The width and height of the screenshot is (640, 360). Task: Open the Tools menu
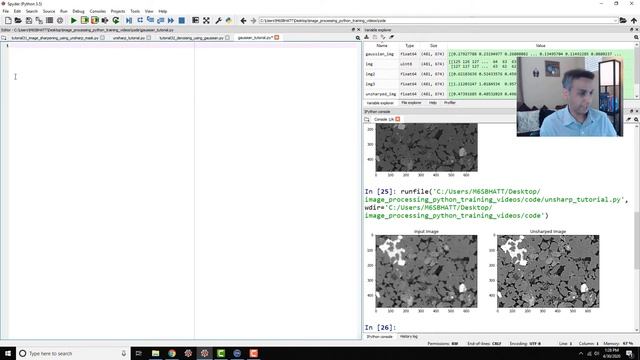[x=135, y=11]
